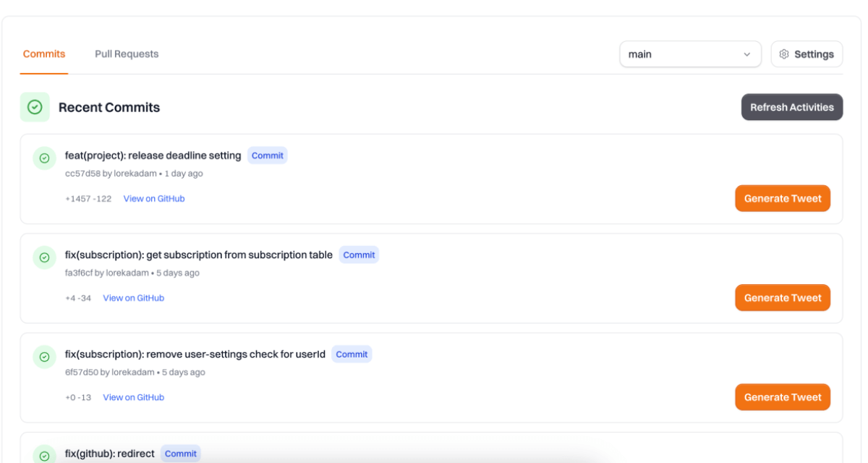Screen dimensions: 868x463
Task: Switch to the Pull Requests tab
Action: tap(127, 54)
